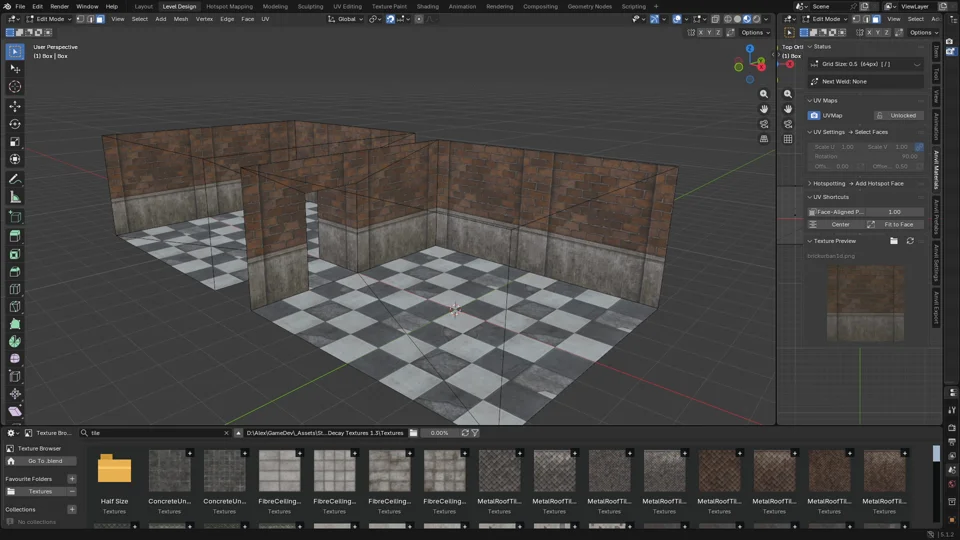This screenshot has width=960, height=540.
Task: Open Global transform orientation dropdown
Action: tap(346, 19)
